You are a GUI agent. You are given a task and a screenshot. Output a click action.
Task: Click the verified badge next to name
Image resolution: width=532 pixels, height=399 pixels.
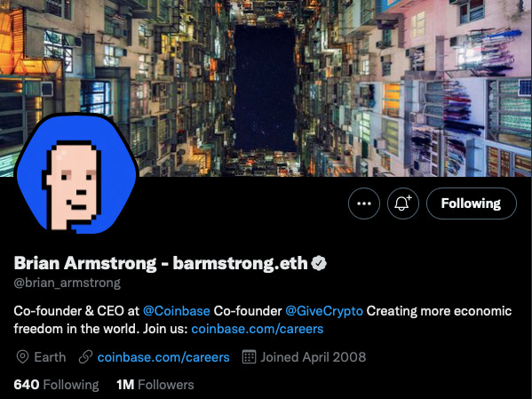pos(319,263)
